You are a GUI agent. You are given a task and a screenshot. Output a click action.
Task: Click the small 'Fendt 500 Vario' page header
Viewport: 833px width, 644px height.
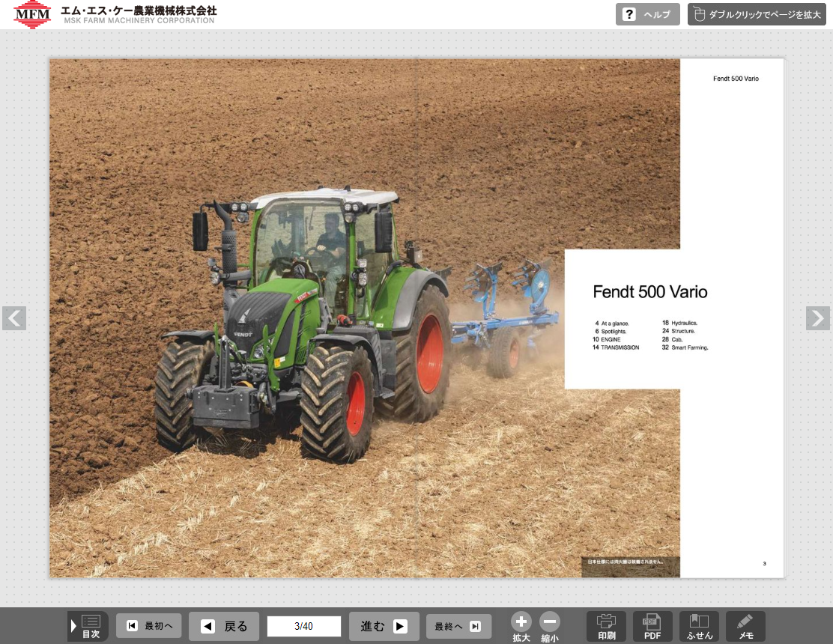click(736, 79)
